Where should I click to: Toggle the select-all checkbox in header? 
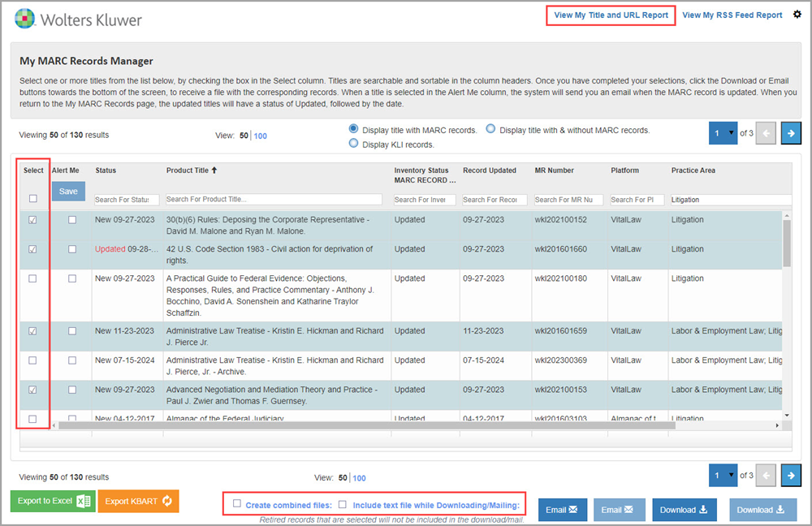[33, 198]
